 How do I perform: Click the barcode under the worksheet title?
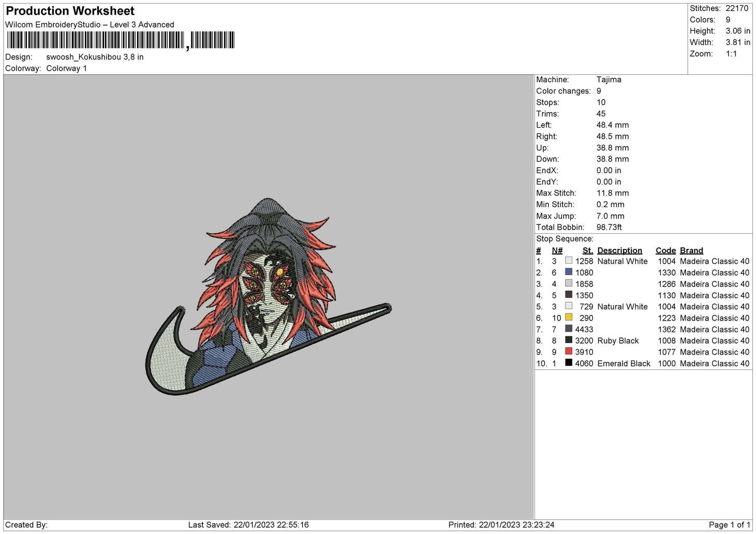[x=121, y=40]
